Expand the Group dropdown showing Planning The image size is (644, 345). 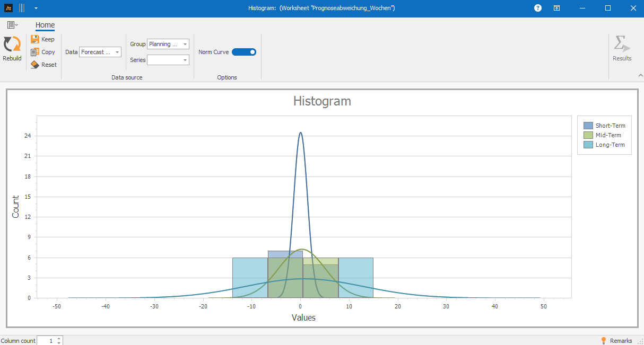point(168,45)
